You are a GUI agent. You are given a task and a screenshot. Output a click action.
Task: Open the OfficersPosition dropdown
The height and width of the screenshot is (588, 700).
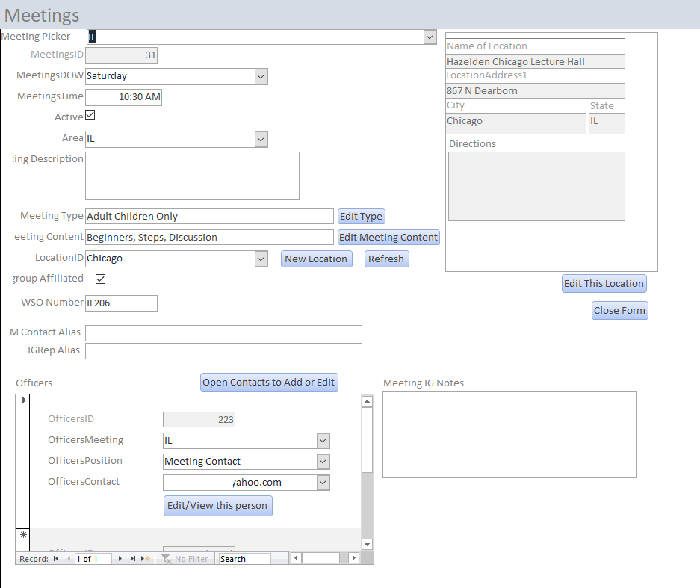click(323, 462)
